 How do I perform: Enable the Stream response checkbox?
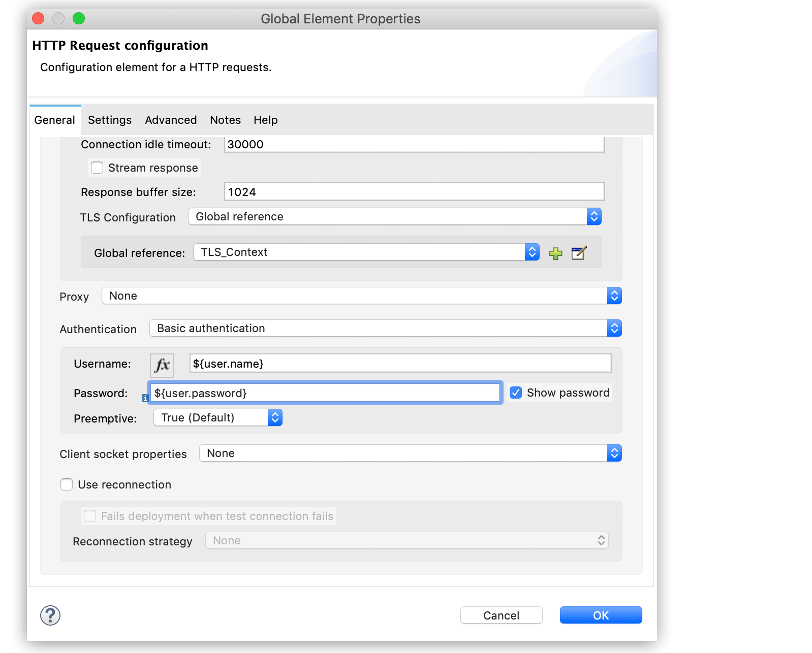pyautogui.click(x=97, y=168)
